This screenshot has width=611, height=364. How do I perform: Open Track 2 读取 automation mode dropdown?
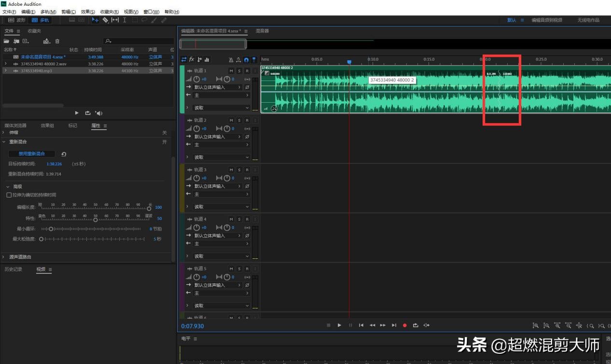tap(222, 157)
